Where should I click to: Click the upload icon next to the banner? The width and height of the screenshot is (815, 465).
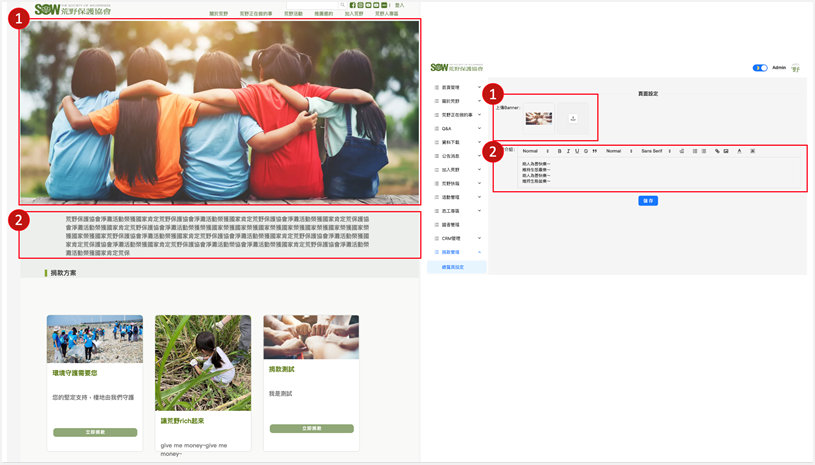click(x=573, y=119)
